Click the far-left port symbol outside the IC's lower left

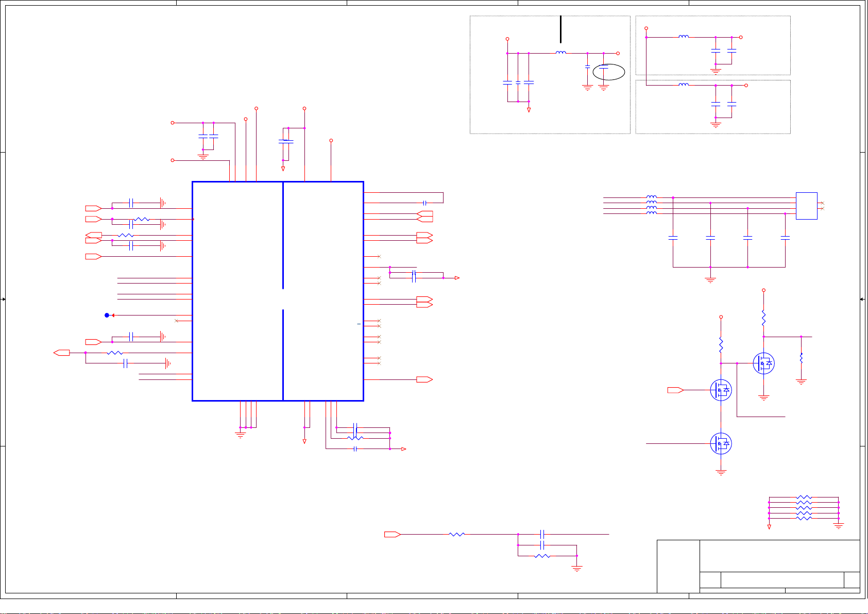pyautogui.click(x=62, y=353)
